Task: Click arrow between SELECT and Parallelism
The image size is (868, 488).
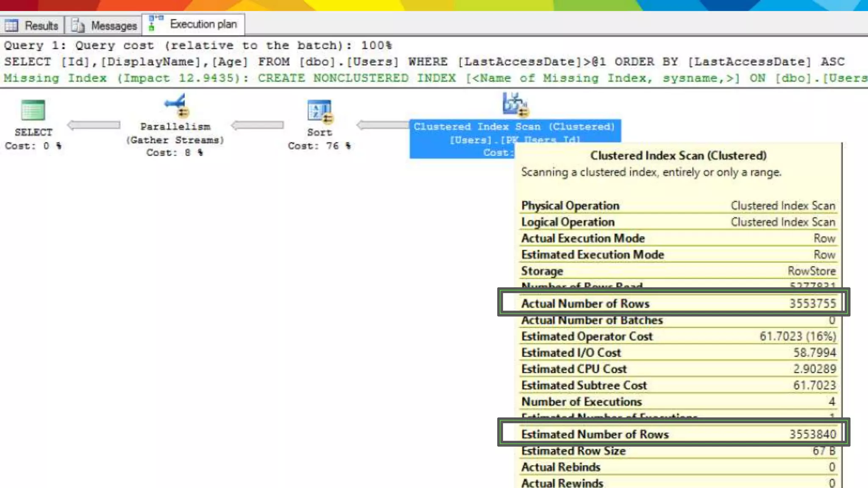Action: point(94,125)
